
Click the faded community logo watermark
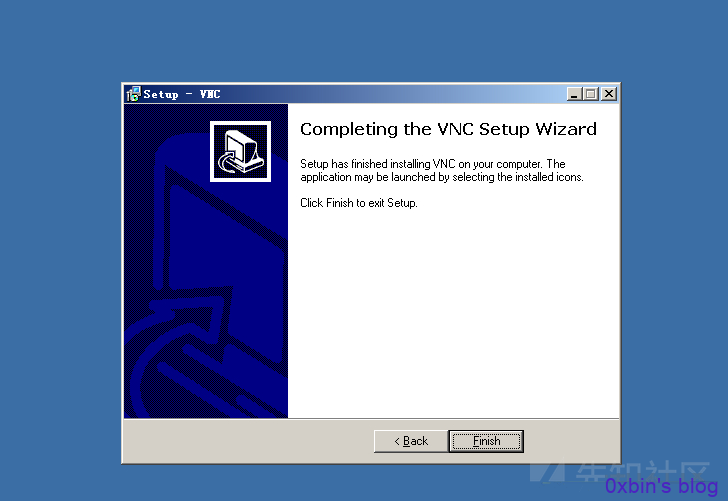[x=620, y=472]
